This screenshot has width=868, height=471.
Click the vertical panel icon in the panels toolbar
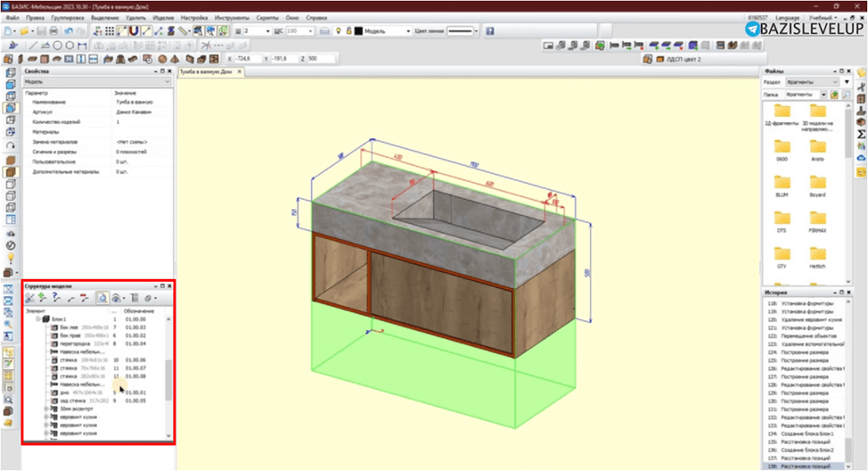click(20, 59)
